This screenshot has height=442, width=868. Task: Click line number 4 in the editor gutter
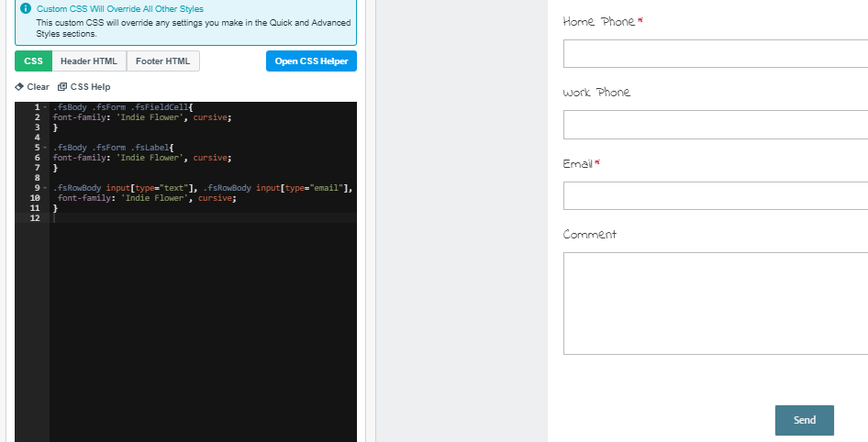(37, 138)
